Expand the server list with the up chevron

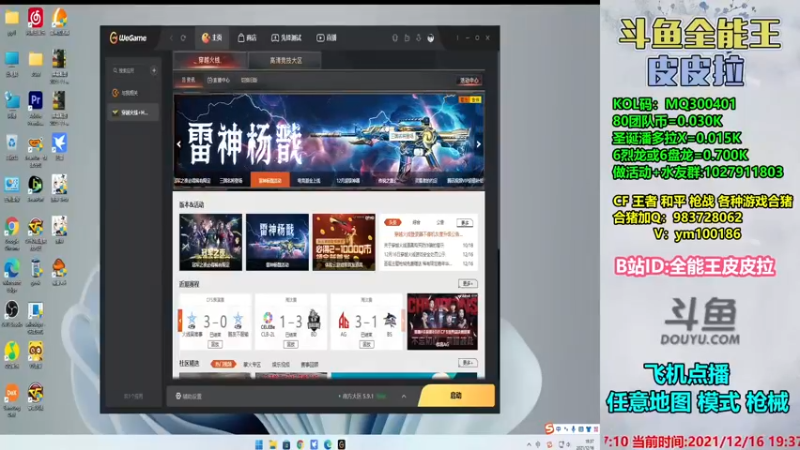pyautogui.click(x=404, y=396)
